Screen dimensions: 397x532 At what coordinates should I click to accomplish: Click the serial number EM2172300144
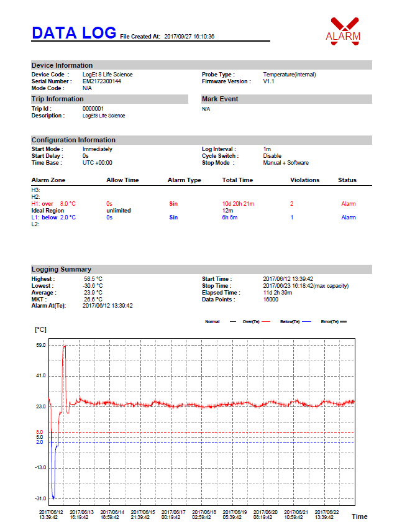pyautogui.click(x=102, y=81)
